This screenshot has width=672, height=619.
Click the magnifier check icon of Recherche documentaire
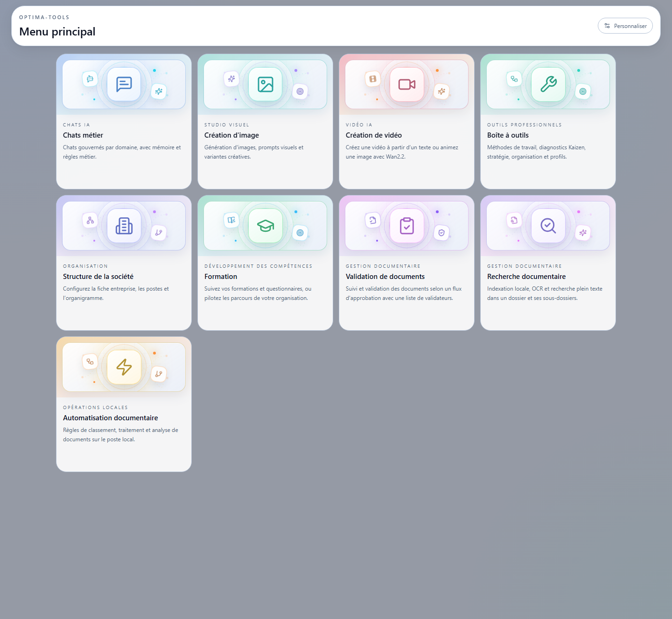point(548,226)
